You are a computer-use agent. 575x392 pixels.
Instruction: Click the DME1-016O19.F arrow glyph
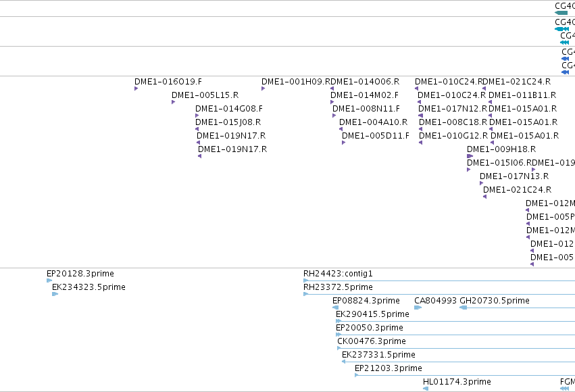point(136,89)
